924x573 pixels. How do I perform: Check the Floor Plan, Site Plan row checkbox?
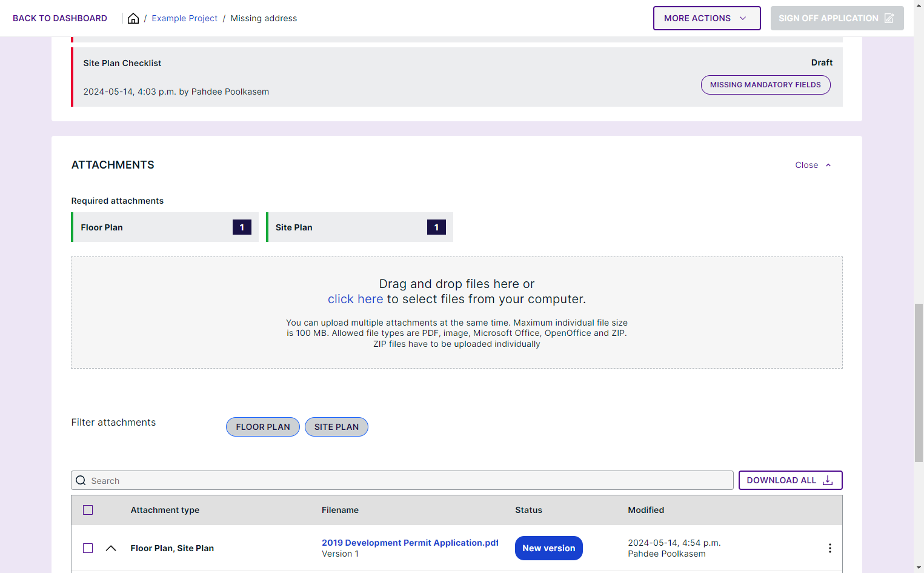click(88, 548)
